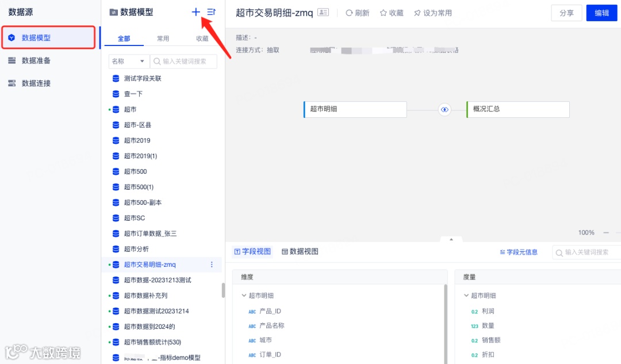The height and width of the screenshot is (364, 621).
Task: Open more options for 超市交易明细-zmq
Action: click(x=212, y=264)
